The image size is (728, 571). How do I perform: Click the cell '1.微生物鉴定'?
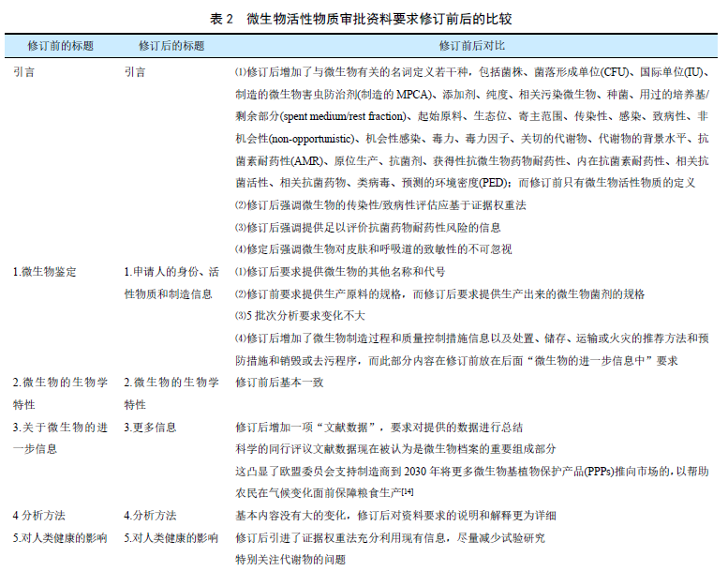45,272
